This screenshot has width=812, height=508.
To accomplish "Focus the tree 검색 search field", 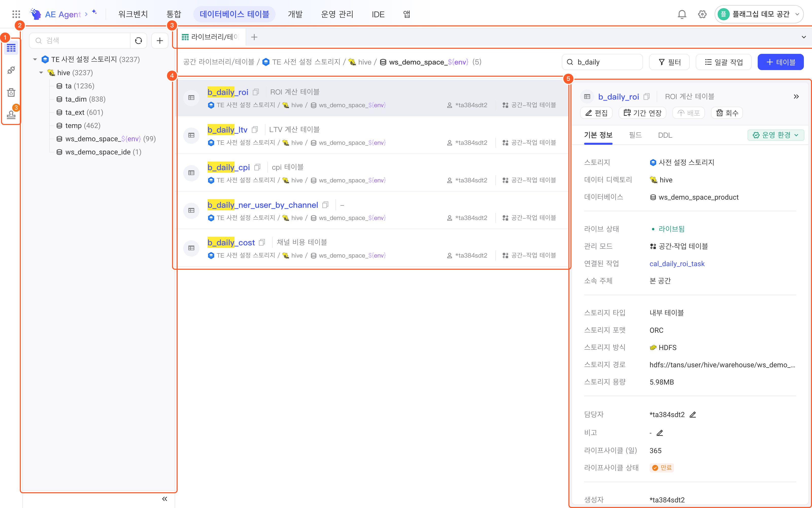I will coord(80,41).
